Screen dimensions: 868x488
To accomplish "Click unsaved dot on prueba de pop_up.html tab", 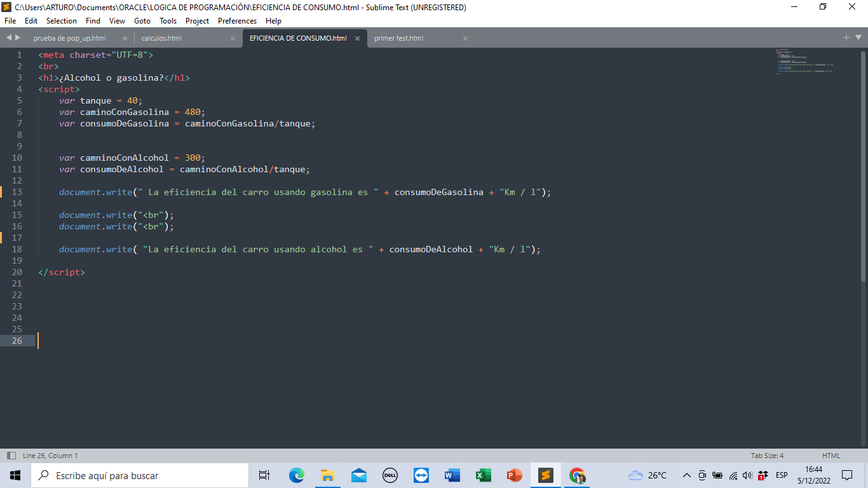I will tap(125, 38).
